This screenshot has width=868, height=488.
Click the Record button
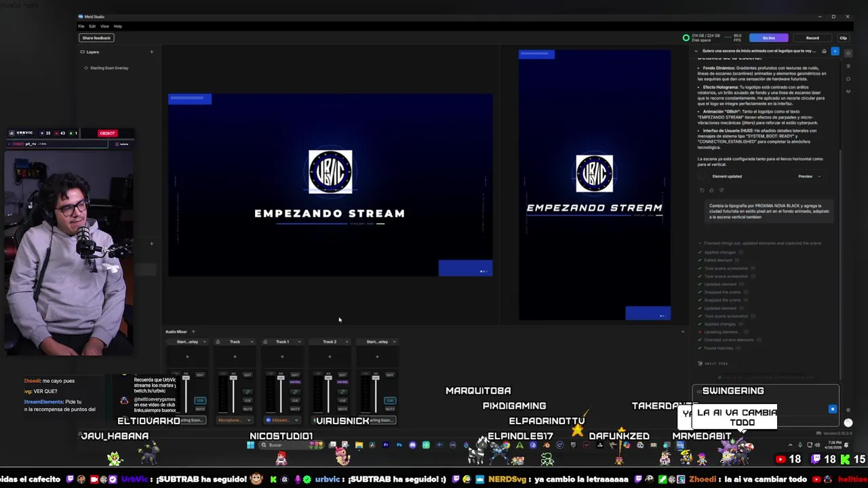812,38
